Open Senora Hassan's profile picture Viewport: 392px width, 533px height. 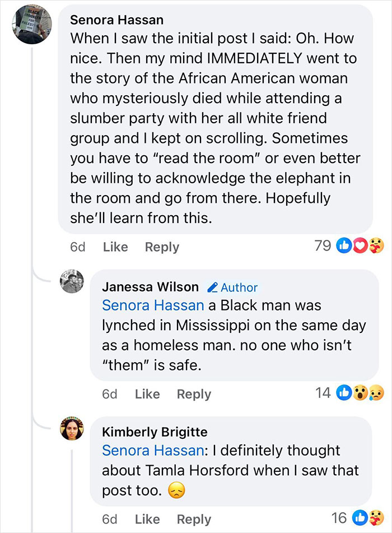click(26, 25)
